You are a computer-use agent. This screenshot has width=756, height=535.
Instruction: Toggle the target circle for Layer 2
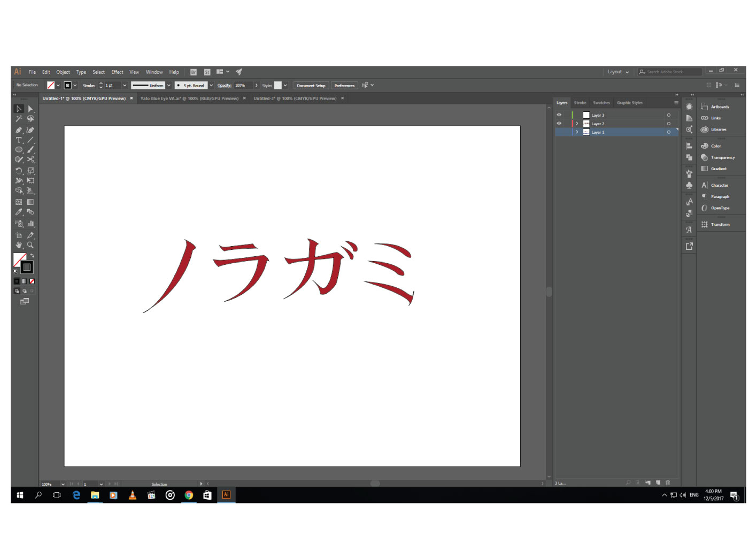[x=668, y=124]
